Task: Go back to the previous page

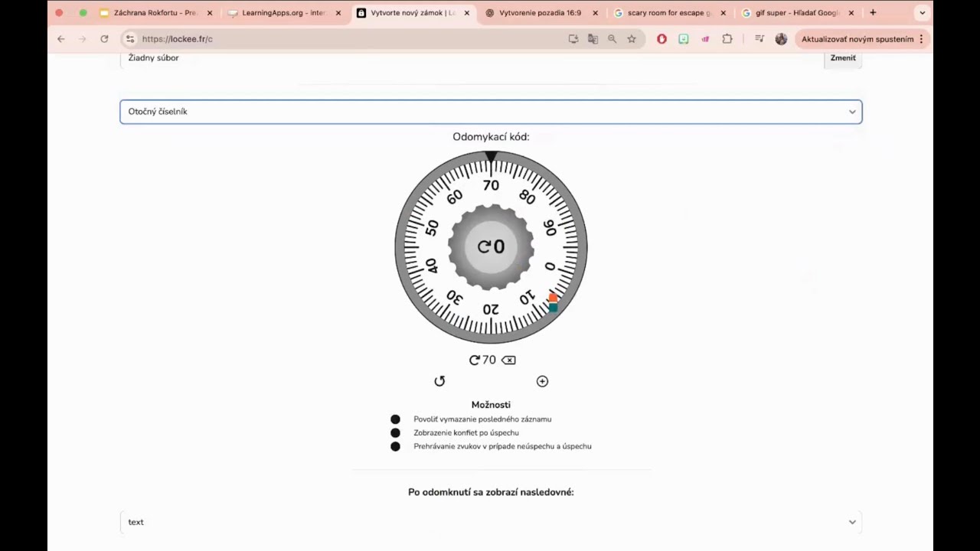Action: pos(61,39)
